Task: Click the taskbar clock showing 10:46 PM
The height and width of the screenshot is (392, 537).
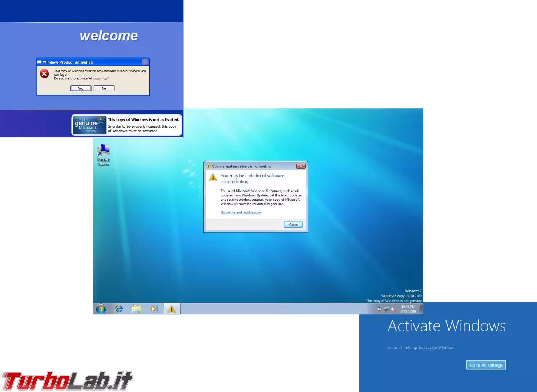Action: (x=408, y=309)
